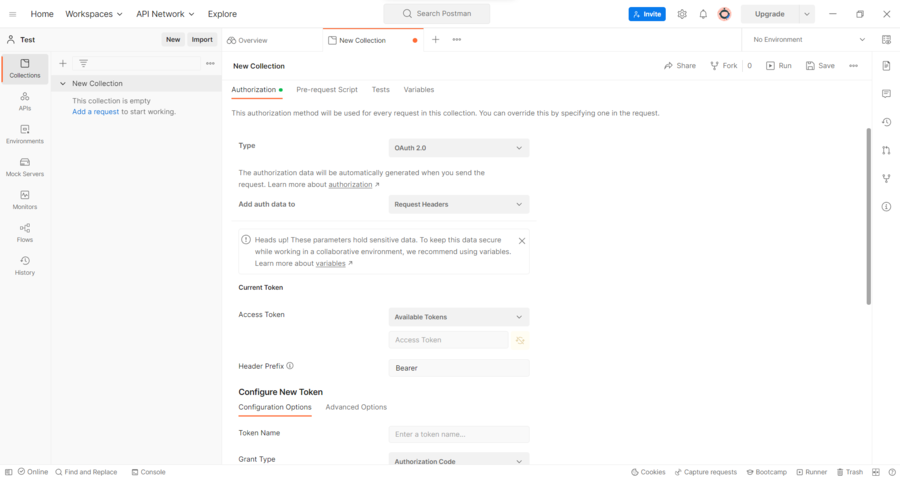Select Configuration Options tab

tap(275, 407)
